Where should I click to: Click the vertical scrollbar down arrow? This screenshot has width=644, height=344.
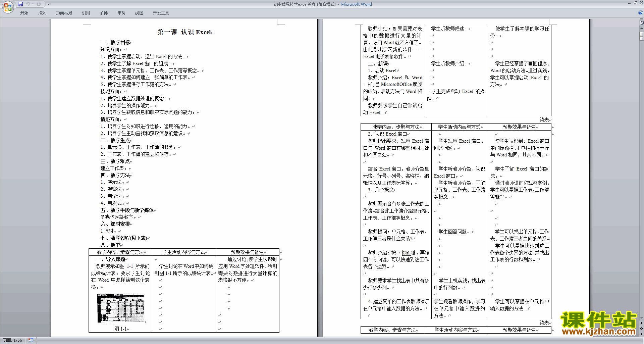point(641,318)
